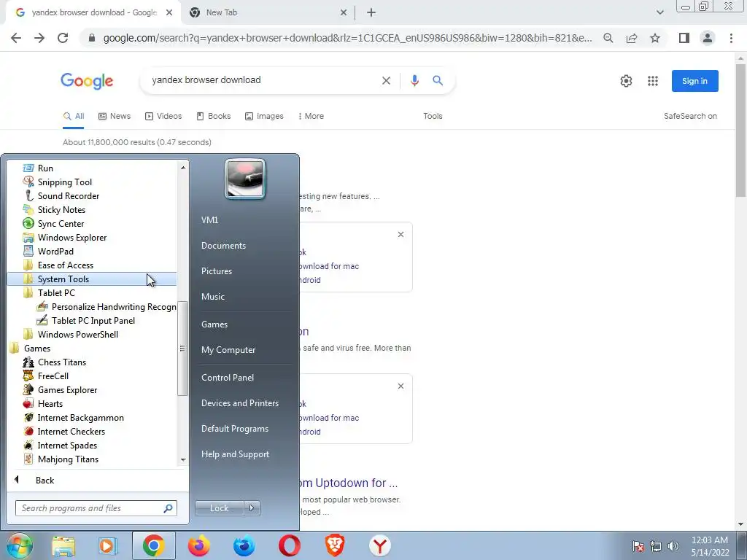Screen dimensions: 747x560
Task: Click the Chrome address bar URL
Action: pyautogui.click(x=347, y=38)
